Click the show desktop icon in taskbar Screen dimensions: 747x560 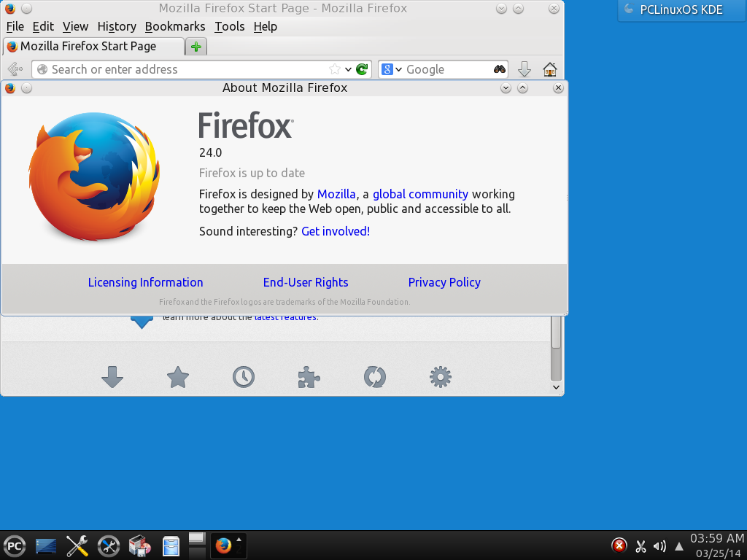click(x=46, y=545)
